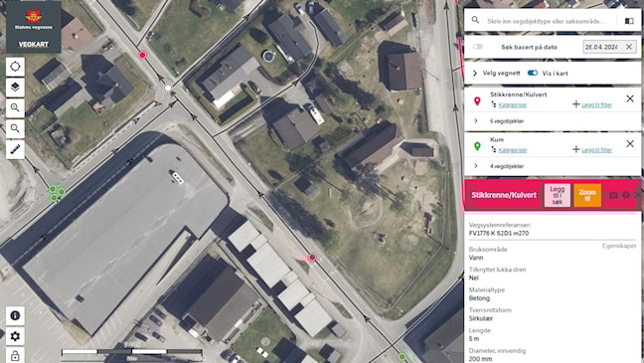Enable the 'Søk basert på dato' switch

tap(478, 47)
